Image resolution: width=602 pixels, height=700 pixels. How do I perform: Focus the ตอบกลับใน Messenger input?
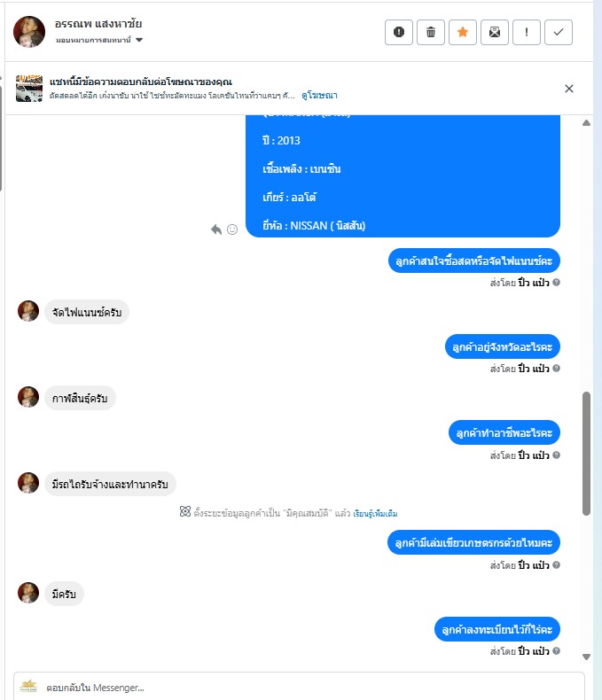pyautogui.click(x=299, y=687)
